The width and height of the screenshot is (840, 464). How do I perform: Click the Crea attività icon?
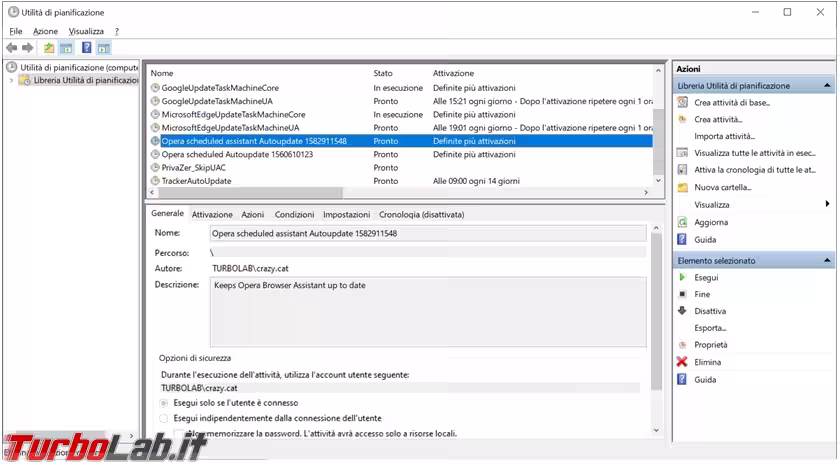(682, 119)
